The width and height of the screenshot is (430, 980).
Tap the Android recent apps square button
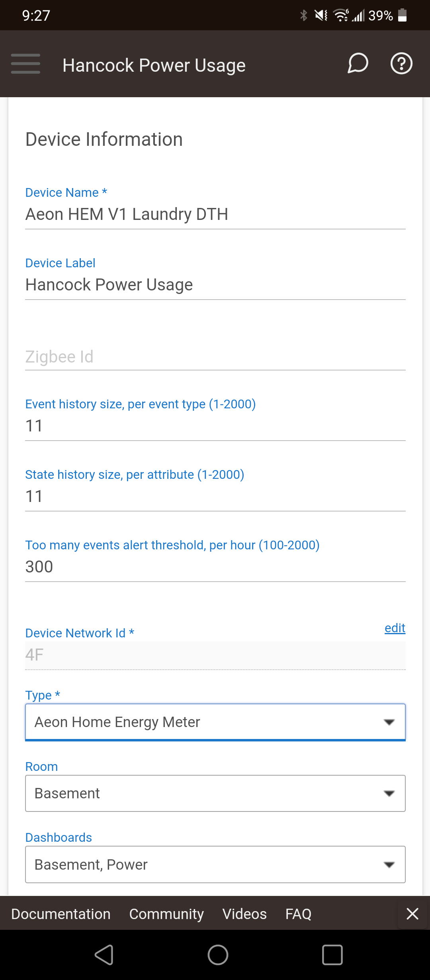(x=332, y=955)
